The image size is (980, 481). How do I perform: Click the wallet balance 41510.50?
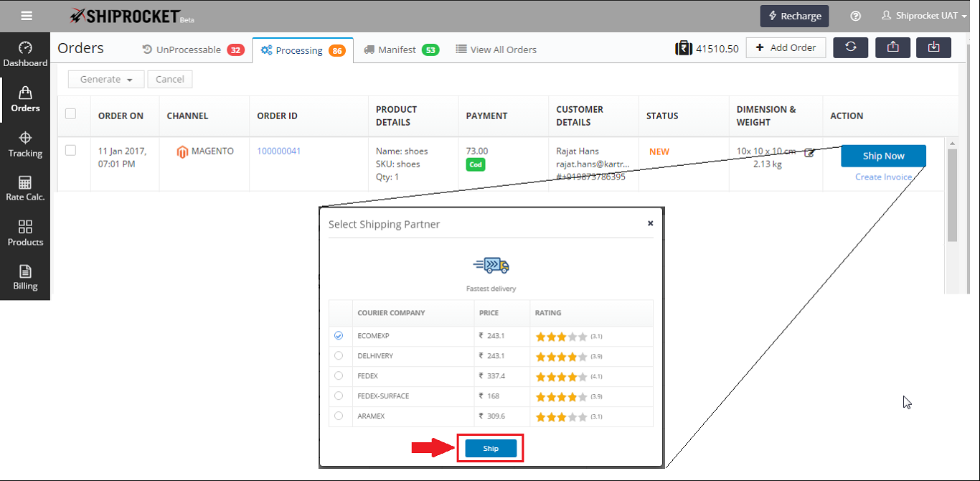pyautogui.click(x=717, y=49)
